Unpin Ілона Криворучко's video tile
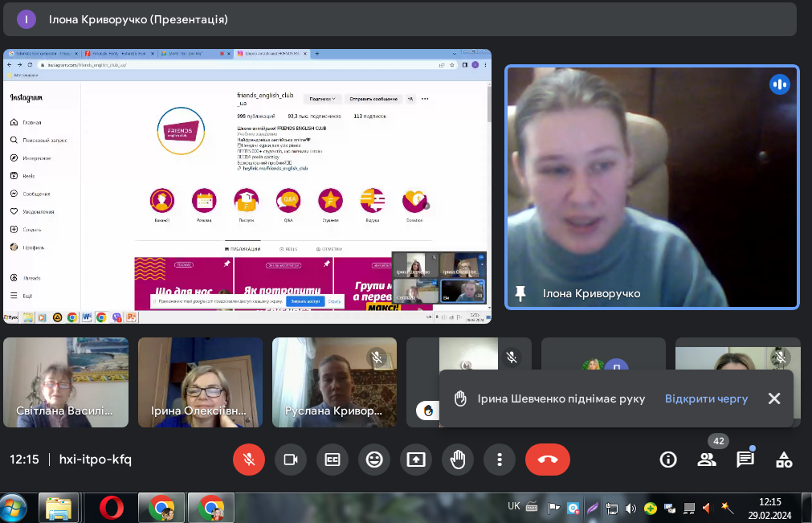 pyautogui.click(x=520, y=294)
